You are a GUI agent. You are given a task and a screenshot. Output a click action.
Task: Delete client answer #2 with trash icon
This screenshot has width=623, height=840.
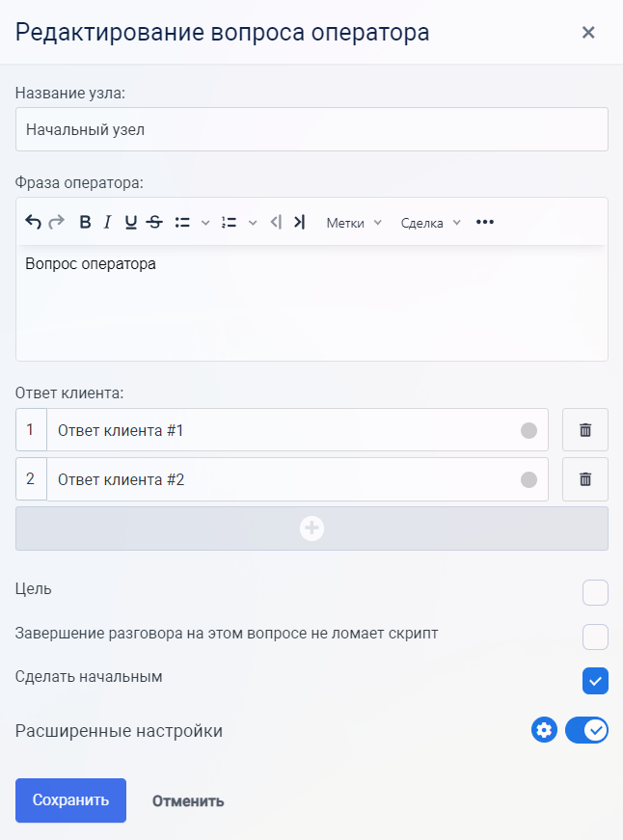click(584, 479)
